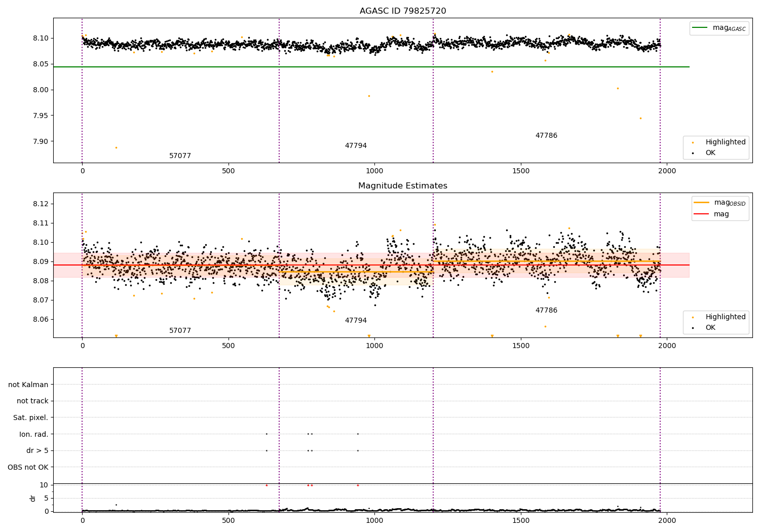Viewport: 760px width, 532px height.
Task: Click the 'Magnitude Estimates' plot title
Action: pos(403,186)
